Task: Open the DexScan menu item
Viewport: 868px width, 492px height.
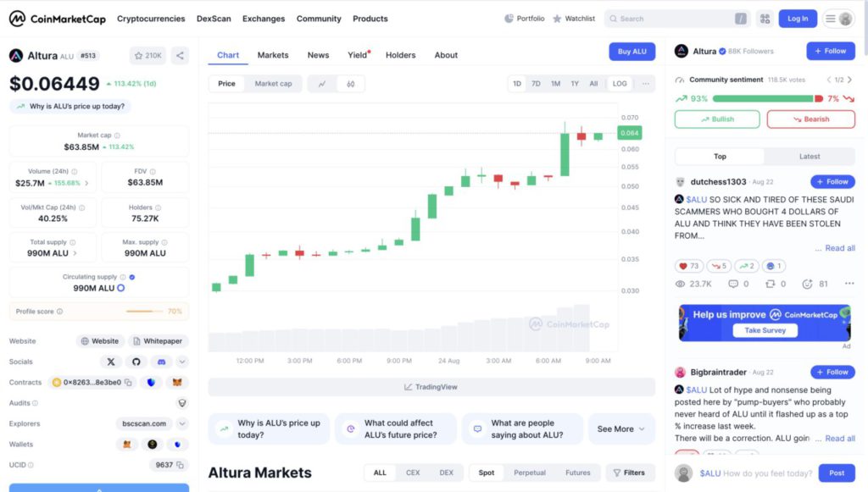Action: pos(213,18)
